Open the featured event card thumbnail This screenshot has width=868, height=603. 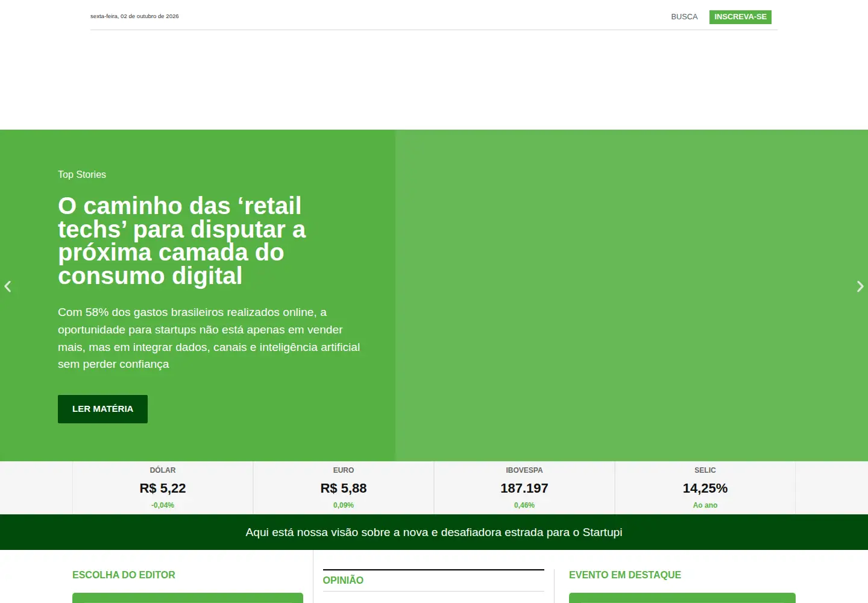point(682,598)
